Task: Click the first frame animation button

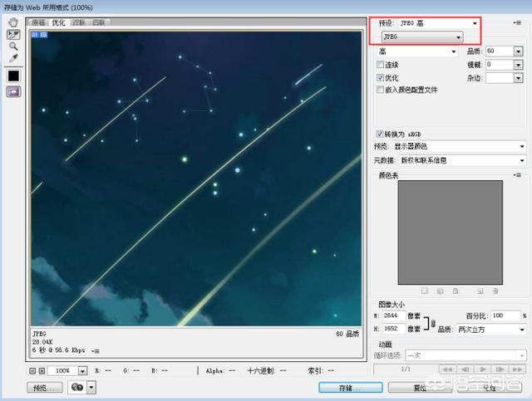Action: click(x=447, y=369)
